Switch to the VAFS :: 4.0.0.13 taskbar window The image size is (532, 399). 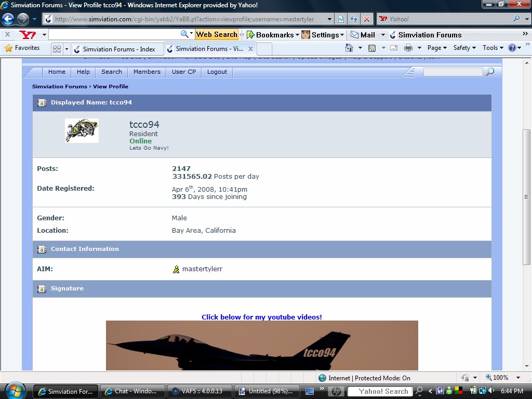pos(199,391)
